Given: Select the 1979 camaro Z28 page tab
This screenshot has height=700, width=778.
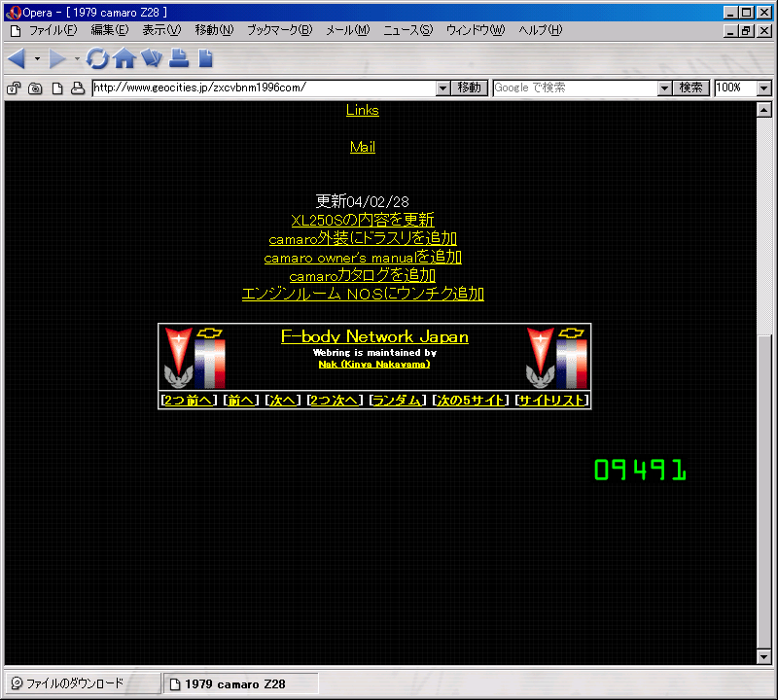Looking at the screenshot, I should (240, 684).
